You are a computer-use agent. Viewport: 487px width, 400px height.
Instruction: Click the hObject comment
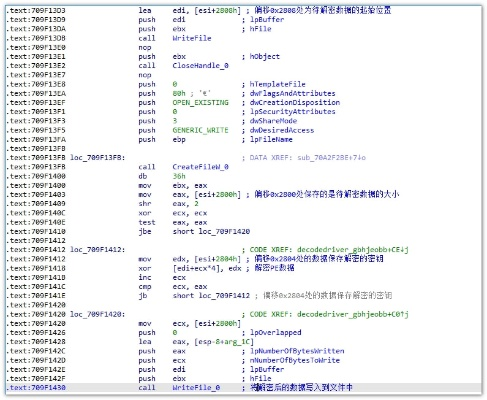pyautogui.click(x=265, y=56)
